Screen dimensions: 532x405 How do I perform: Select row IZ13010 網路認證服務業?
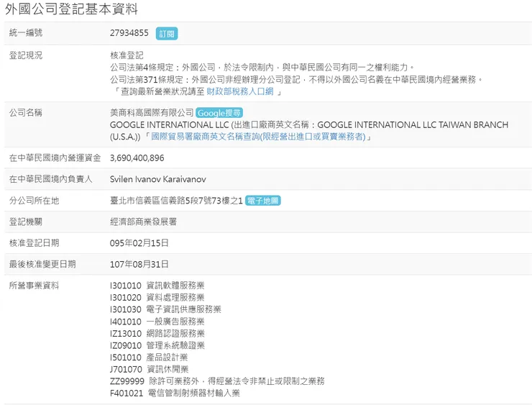click(x=157, y=333)
